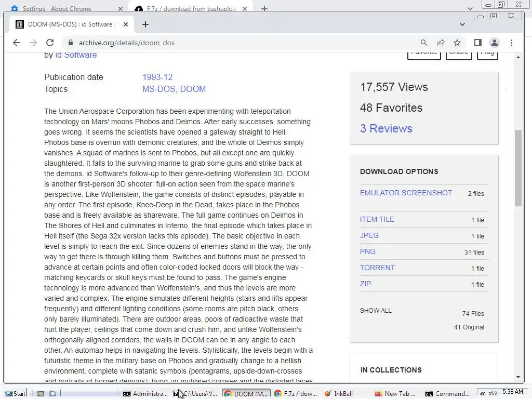This screenshot has width=532, height=399.
Task: Click the scroll down arrow of page scrollbar
Action: [518, 377]
